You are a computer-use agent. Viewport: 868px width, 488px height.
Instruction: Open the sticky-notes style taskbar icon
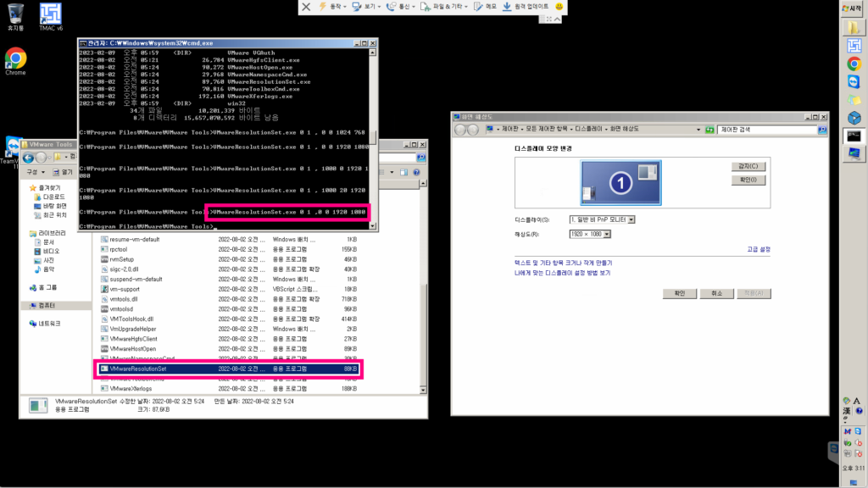point(854,100)
